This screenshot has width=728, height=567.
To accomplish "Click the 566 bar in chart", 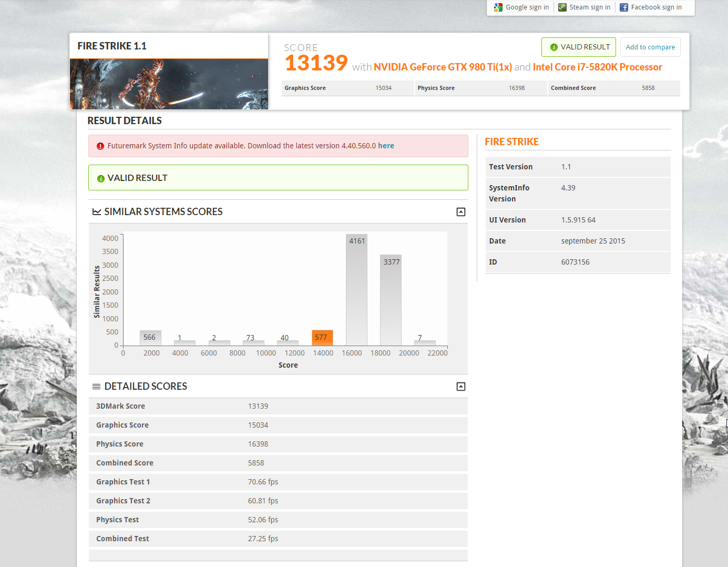I will point(150,338).
